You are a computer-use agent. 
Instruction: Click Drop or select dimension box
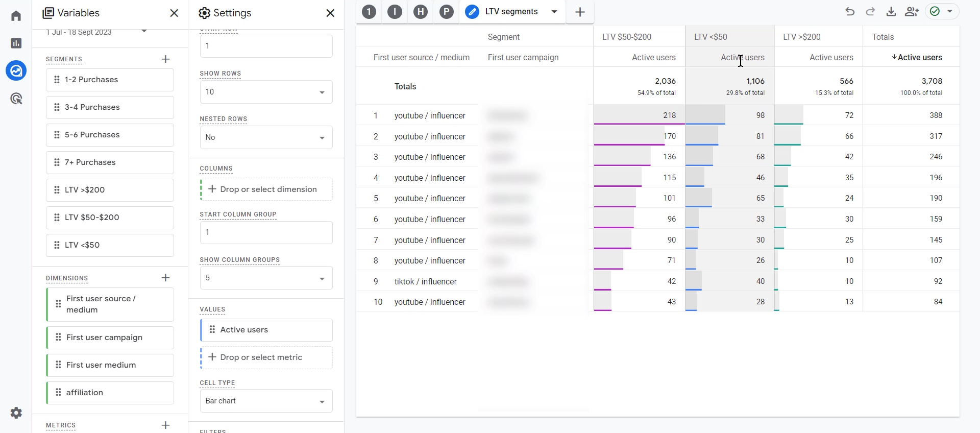[266, 189]
